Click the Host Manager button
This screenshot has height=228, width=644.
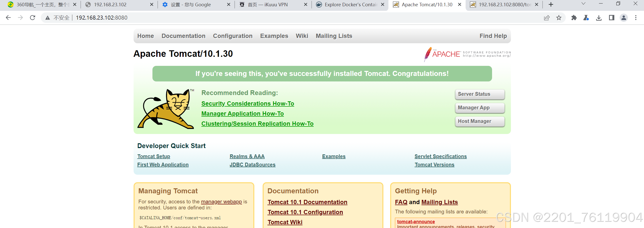coord(480,121)
